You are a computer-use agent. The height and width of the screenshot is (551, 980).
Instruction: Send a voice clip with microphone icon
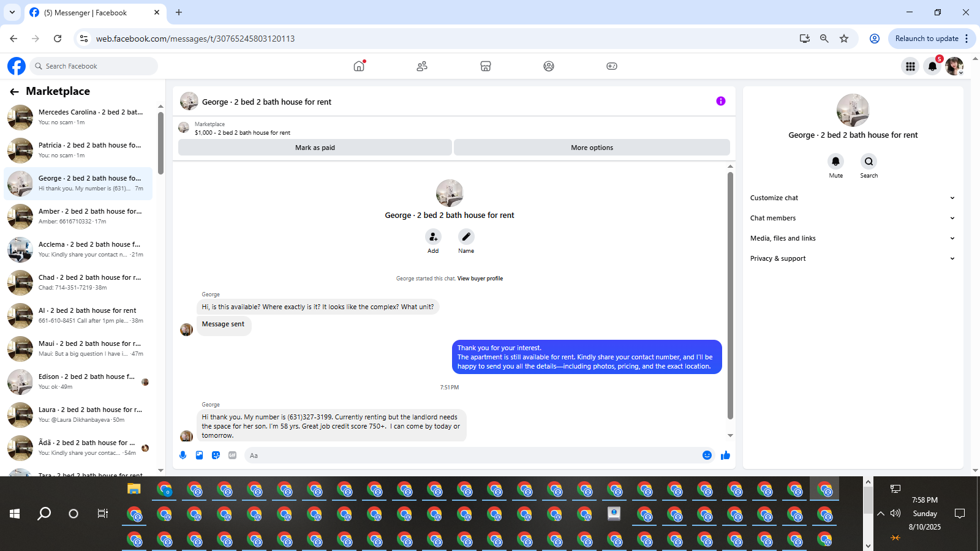(183, 455)
